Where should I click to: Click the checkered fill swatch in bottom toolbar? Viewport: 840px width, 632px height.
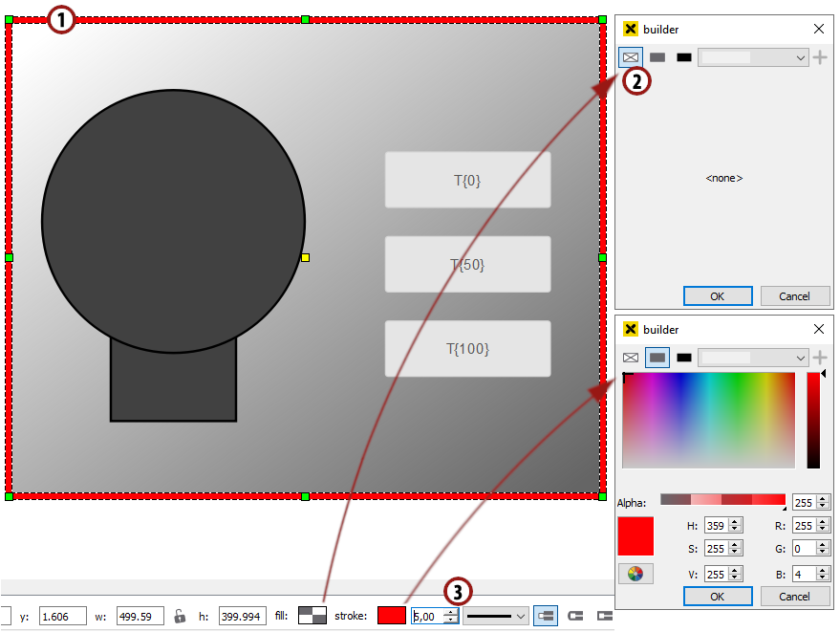click(x=312, y=616)
